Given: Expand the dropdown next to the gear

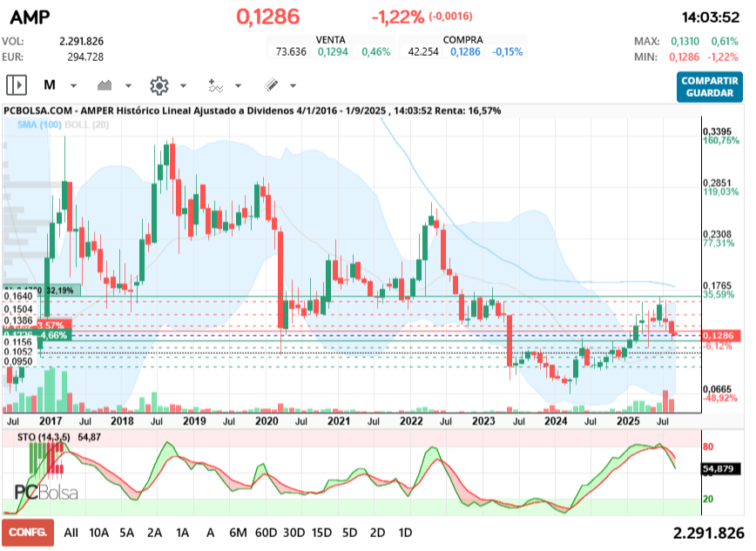Looking at the screenshot, I should (x=183, y=86).
